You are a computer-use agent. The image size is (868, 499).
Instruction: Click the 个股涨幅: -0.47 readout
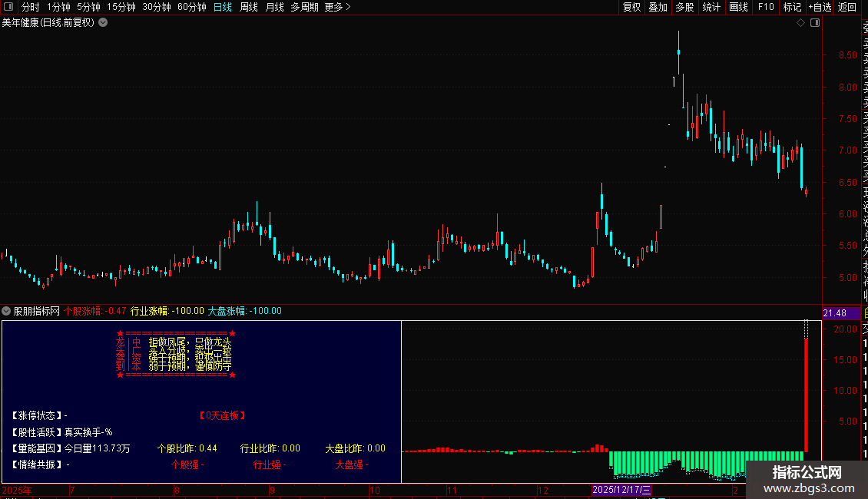[94, 311]
